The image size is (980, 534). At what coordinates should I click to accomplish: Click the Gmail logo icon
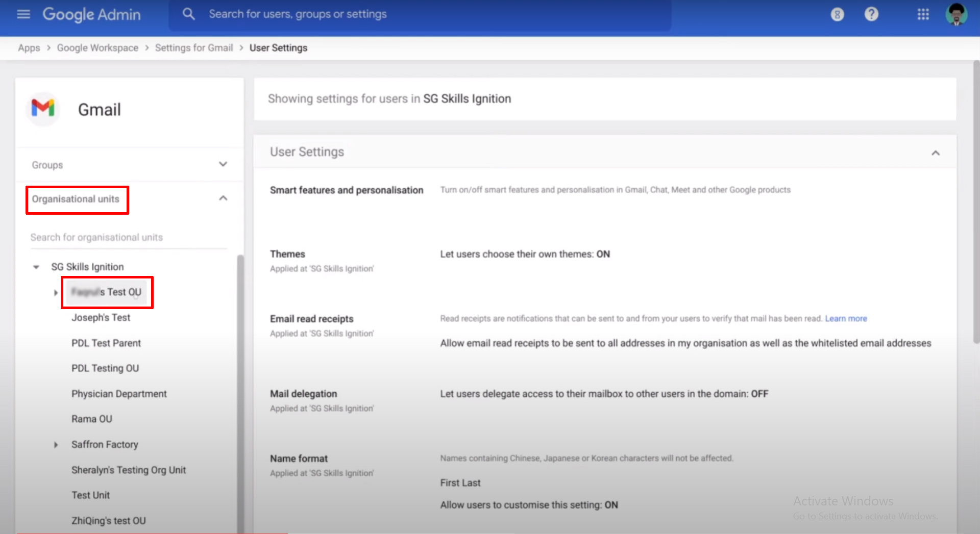pyautogui.click(x=43, y=108)
